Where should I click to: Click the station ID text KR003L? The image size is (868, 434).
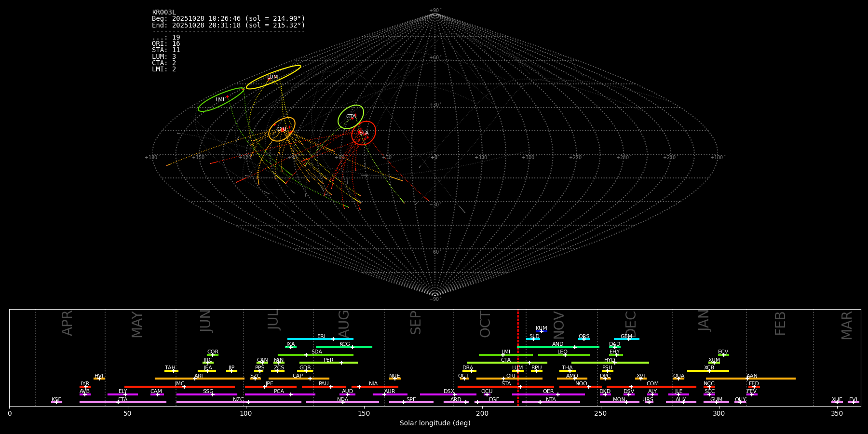164,12
